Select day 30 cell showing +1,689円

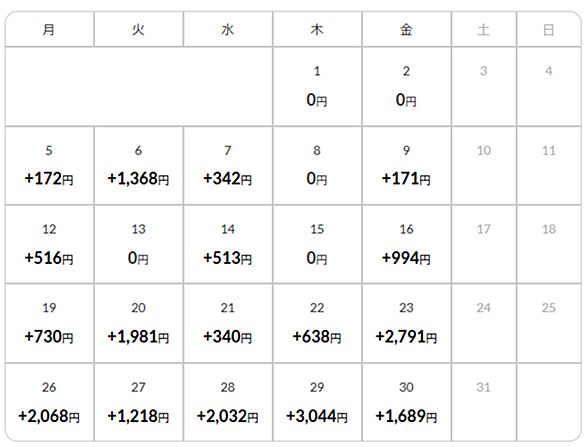(x=407, y=402)
